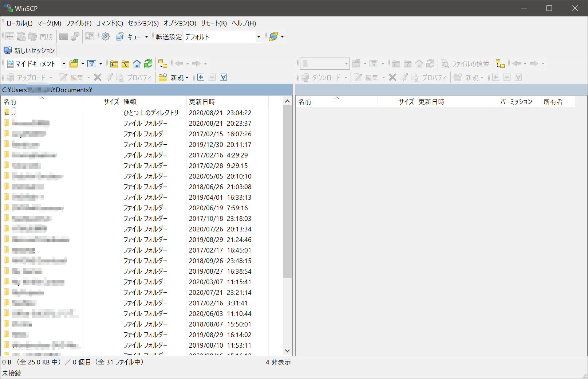
Task: Select folder row dated 2019/12/30 20:11:17
Action: point(142,144)
